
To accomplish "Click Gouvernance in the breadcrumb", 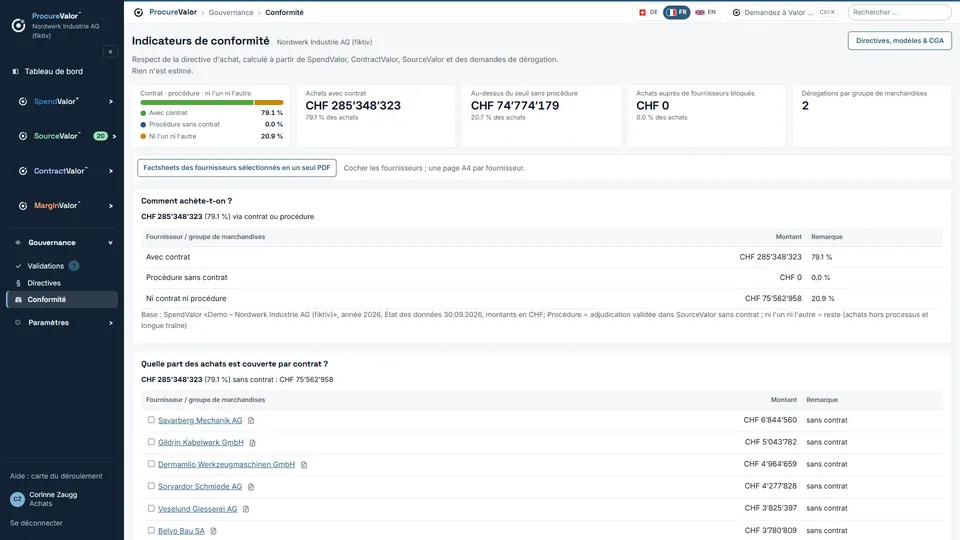I will (x=231, y=12).
